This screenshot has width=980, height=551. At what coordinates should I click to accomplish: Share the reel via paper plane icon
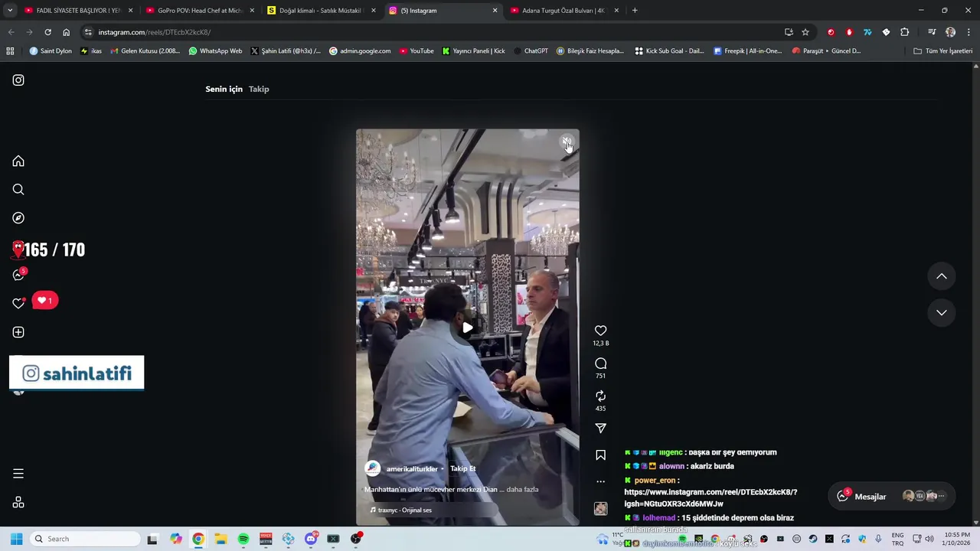point(600,429)
